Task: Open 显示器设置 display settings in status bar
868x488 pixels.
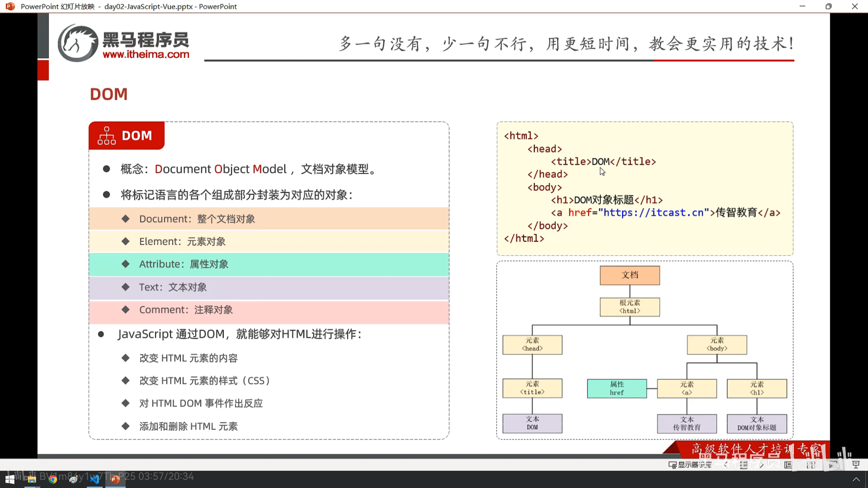Action: pos(690,465)
